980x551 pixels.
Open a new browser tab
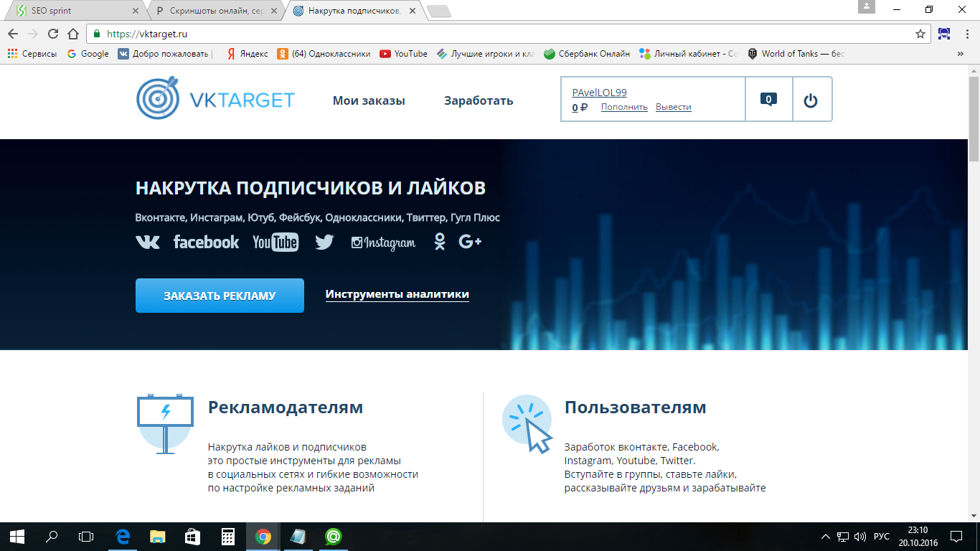tap(438, 11)
